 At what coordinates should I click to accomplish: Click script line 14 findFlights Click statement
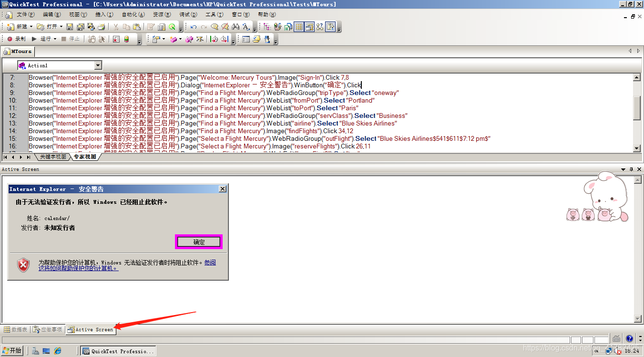click(x=191, y=131)
